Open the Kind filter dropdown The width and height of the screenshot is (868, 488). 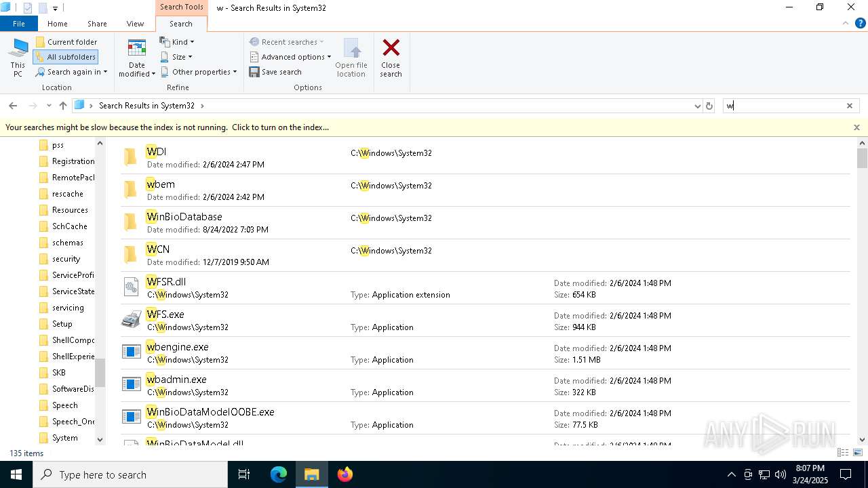click(177, 42)
